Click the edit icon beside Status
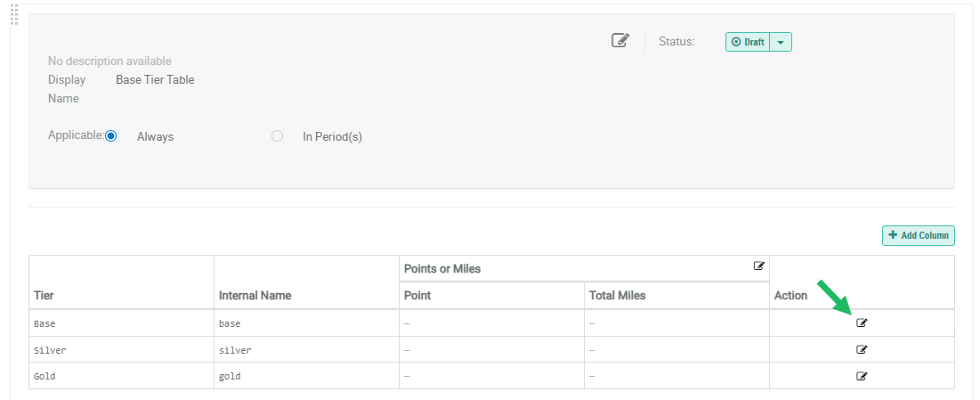Image resolution: width=980 pixels, height=400 pixels. (620, 41)
